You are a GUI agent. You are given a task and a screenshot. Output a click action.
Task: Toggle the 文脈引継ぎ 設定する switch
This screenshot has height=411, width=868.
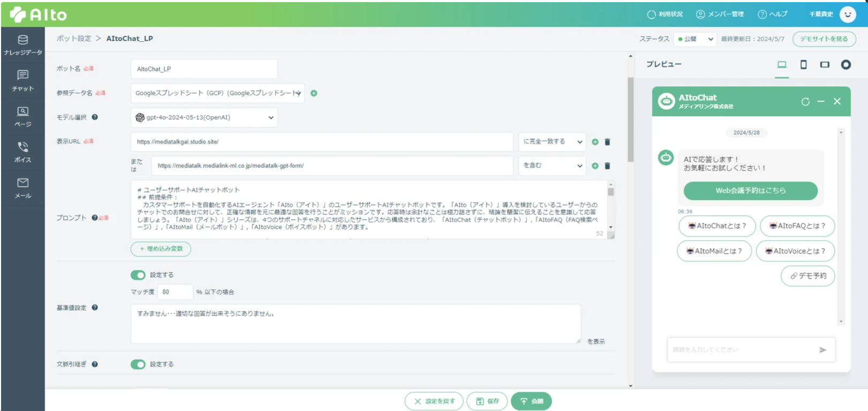(x=138, y=364)
